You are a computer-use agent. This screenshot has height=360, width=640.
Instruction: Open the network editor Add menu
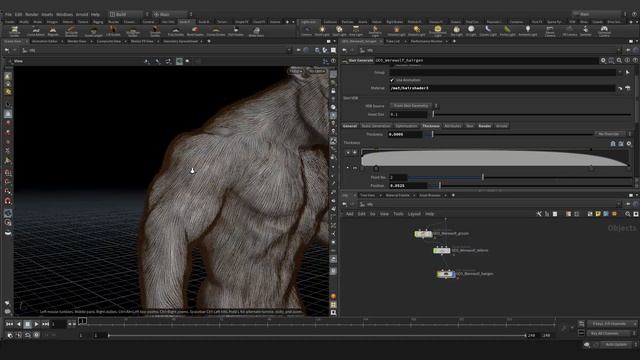point(350,214)
